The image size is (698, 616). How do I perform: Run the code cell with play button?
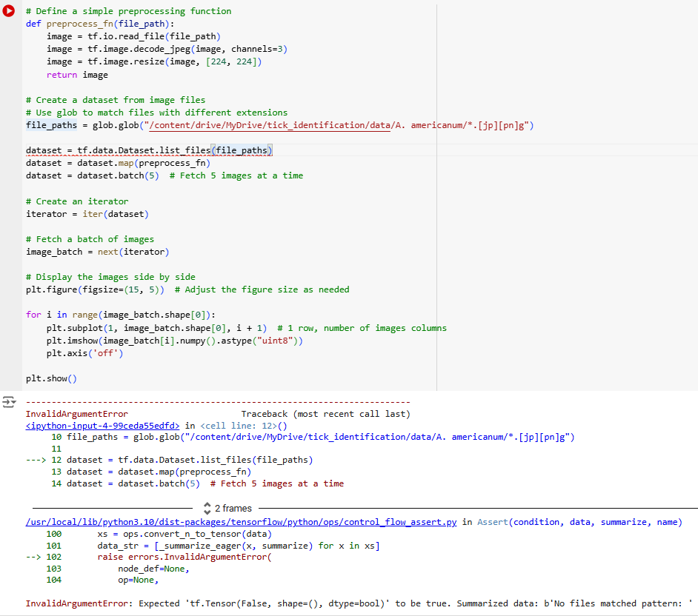pyautogui.click(x=8, y=10)
